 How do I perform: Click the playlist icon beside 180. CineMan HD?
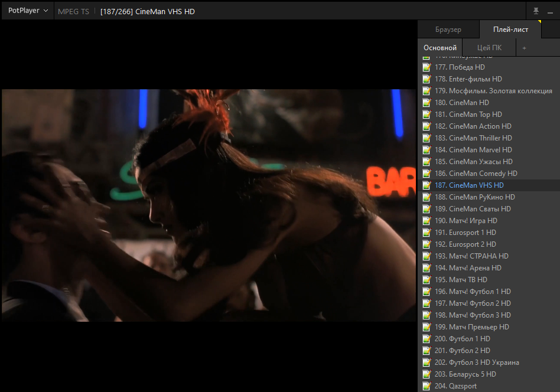[x=426, y=103]
